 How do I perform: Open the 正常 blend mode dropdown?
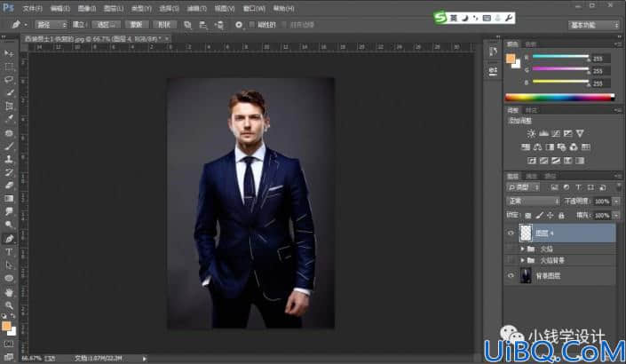(x=533, y=202)
